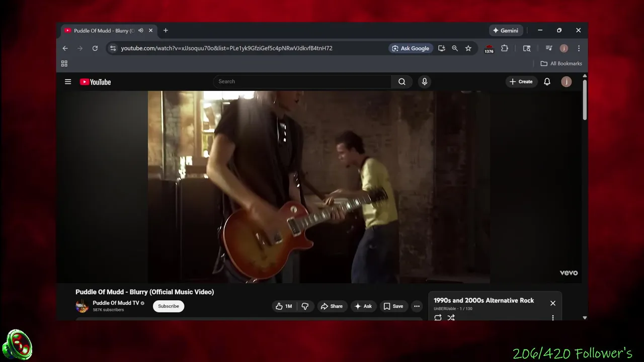Click the install app icon in address bar

[x=441, y=48]
